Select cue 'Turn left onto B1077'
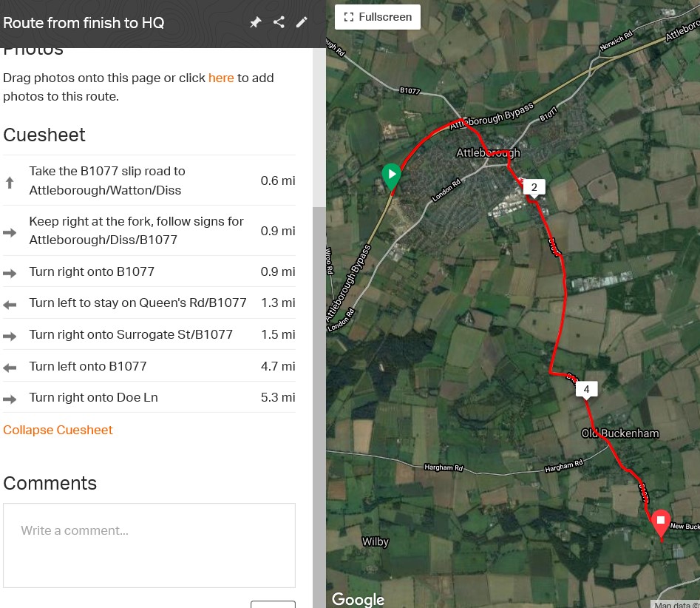 tap(149, 366)
